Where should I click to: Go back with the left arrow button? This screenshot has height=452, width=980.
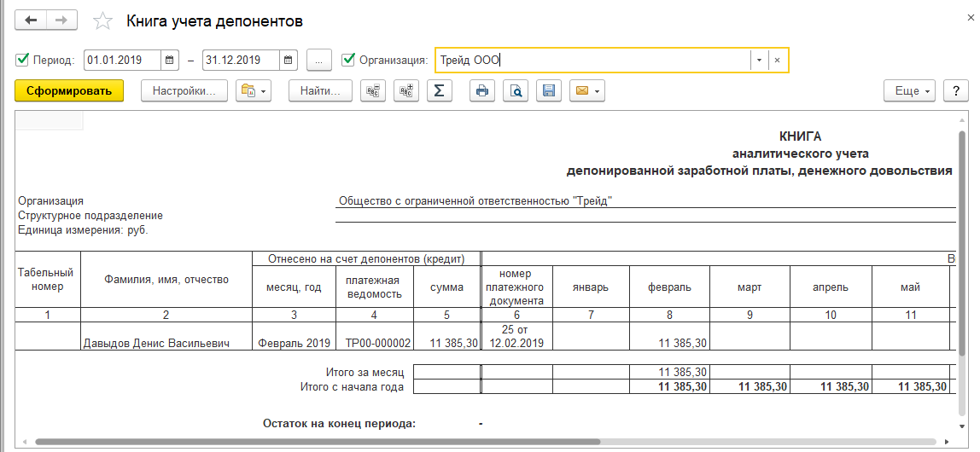click(31, 20)
